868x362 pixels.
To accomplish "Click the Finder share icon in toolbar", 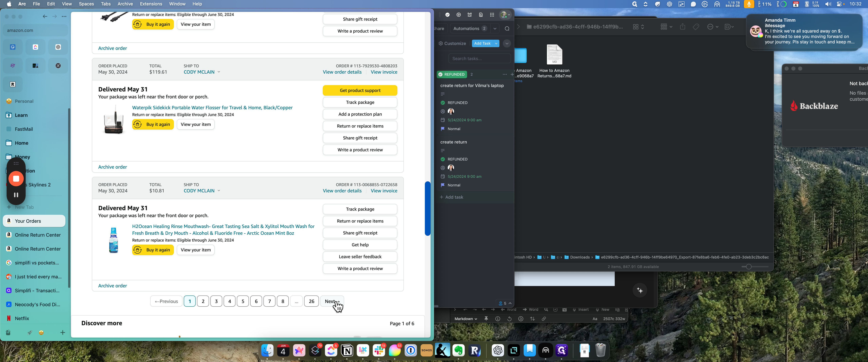I will tap(682, 27).
